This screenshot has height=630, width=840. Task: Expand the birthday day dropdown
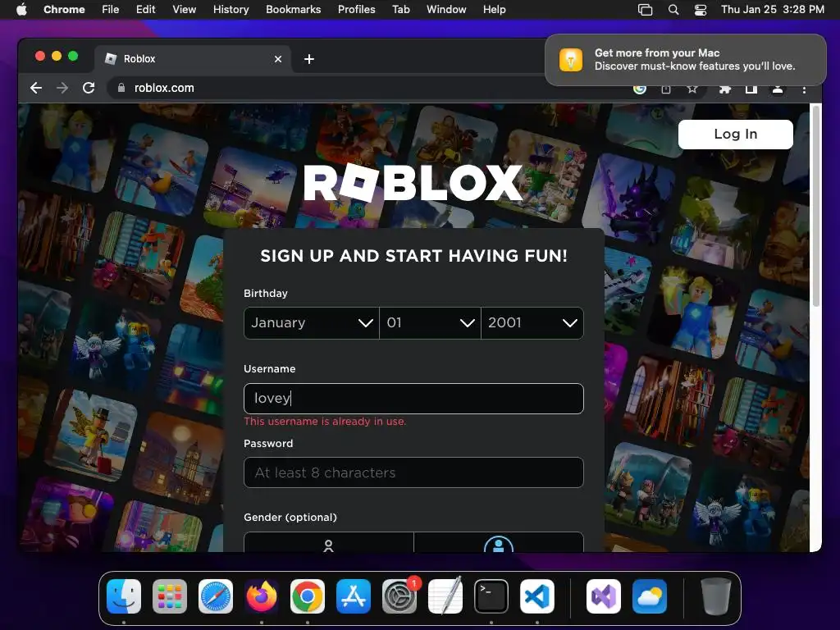430,323
